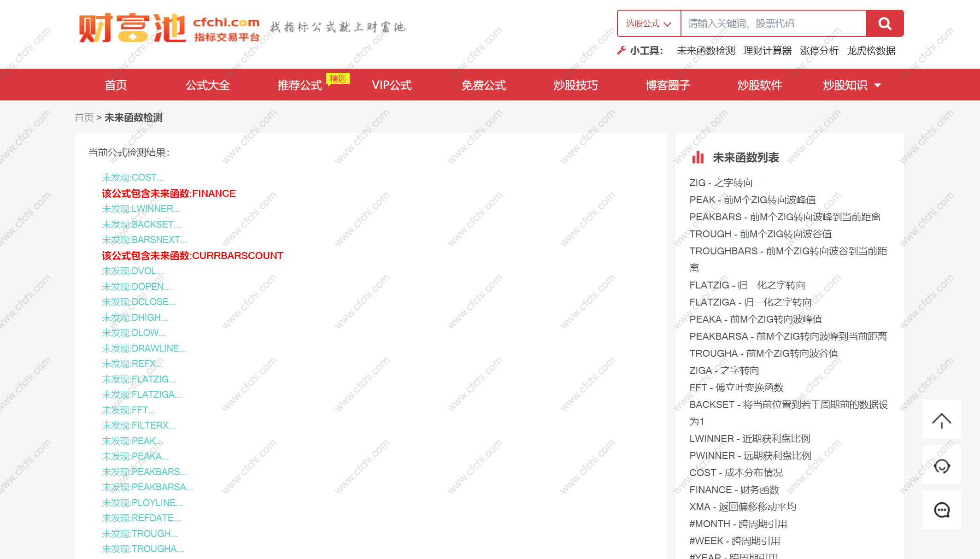Open the VIP公式 nav tab
This screenshot has width=980, height=559.
click(392, 85)
